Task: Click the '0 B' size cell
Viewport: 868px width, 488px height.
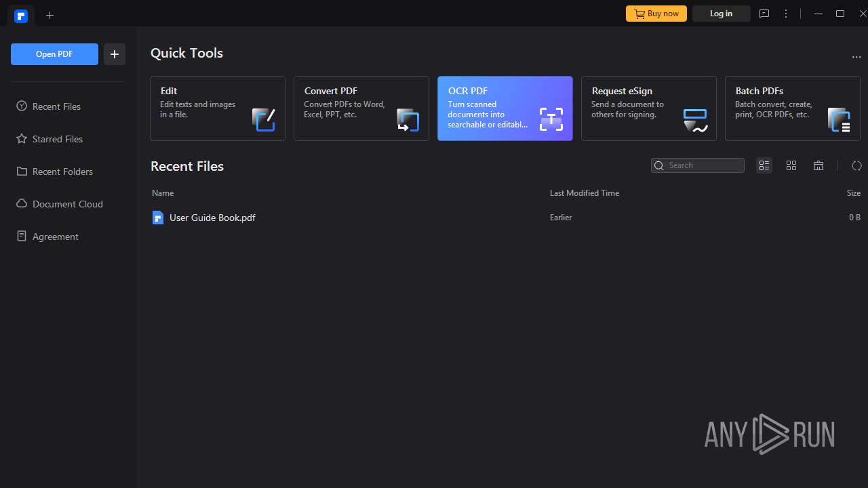Action: pyautogui.click(x=854, y=218)
